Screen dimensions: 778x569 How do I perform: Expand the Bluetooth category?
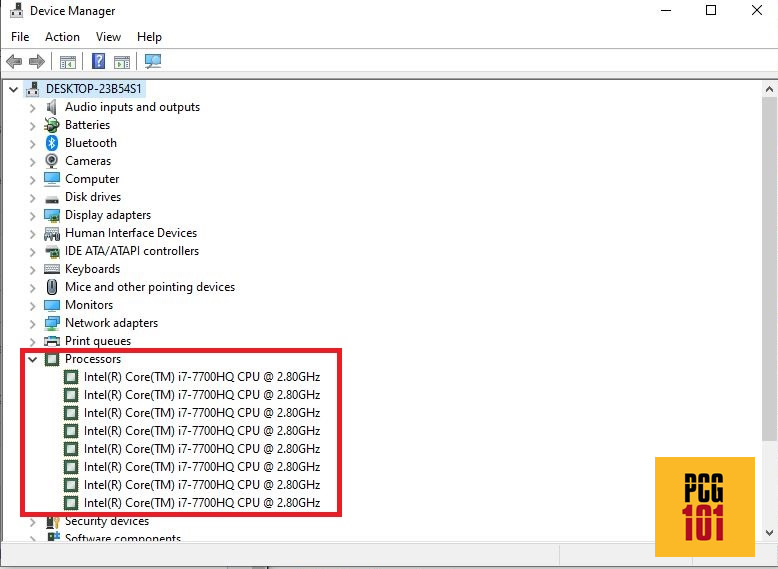pos(33,144)
